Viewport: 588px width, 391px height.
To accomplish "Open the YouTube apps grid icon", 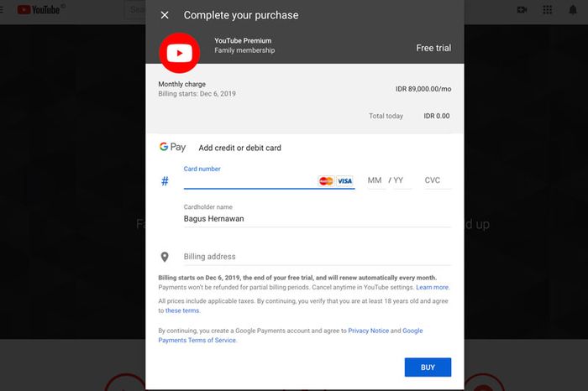I will 548,10.
